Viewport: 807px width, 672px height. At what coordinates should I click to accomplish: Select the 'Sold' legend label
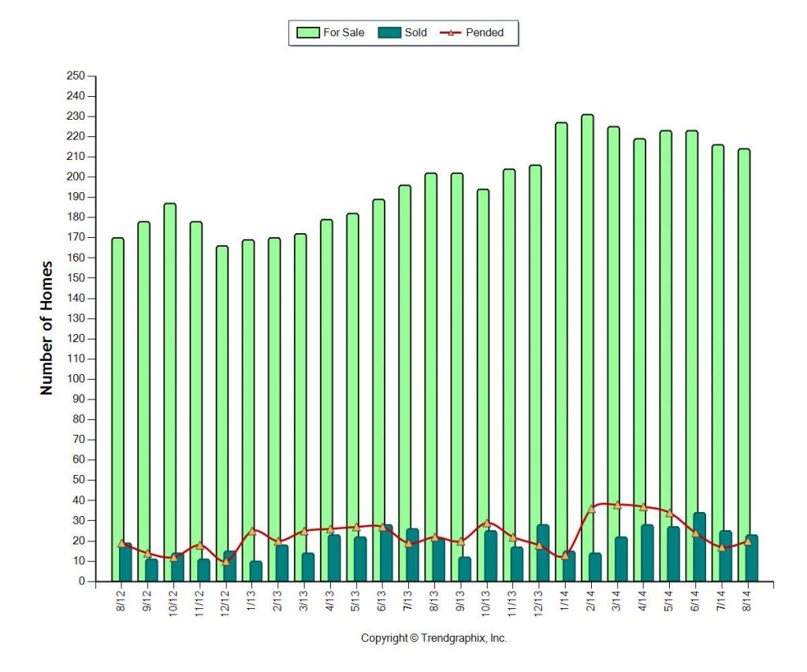tap(415, 33)
